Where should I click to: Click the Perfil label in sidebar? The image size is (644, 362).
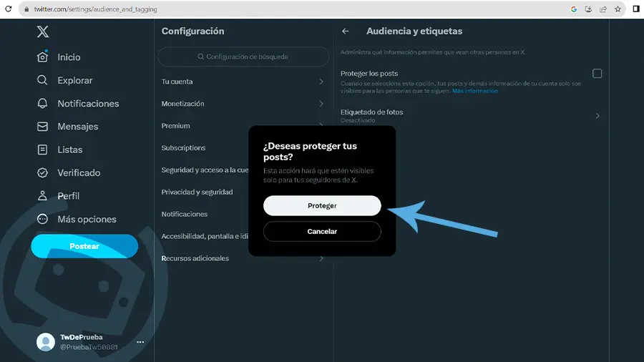click(x=68, y=196)
